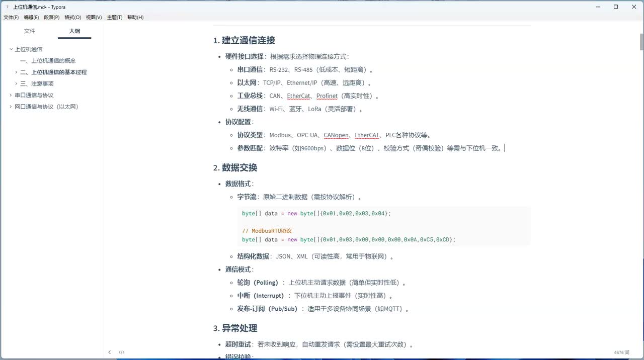This screenshot has width=644, height=360.
Task: Select 网口通信与协议（以太网） outline item
Action: [47, 107]
